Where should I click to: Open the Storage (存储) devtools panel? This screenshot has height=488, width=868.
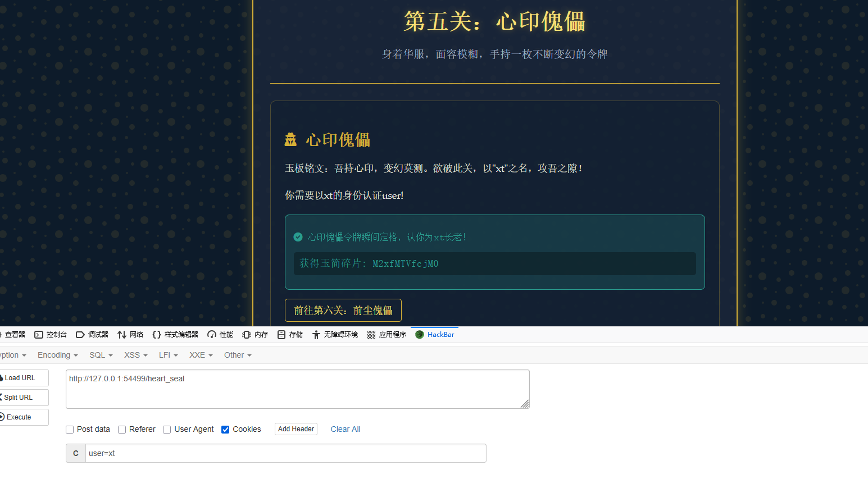coord(290,335)
